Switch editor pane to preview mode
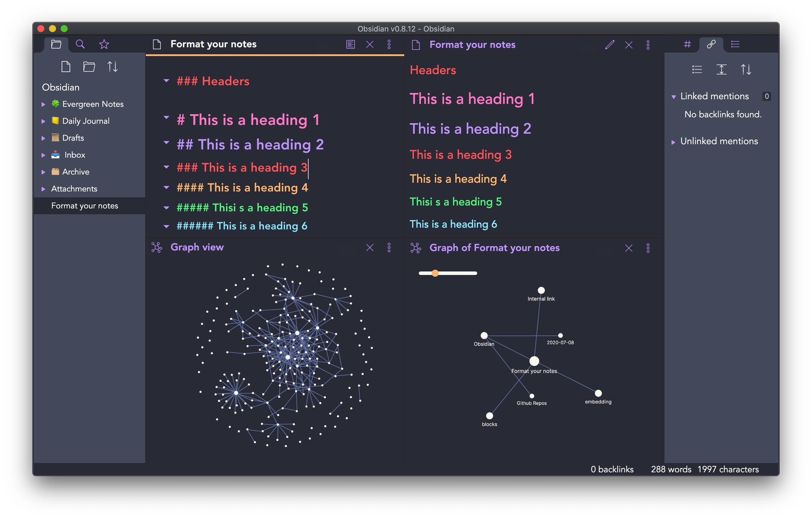 [350, 45]
